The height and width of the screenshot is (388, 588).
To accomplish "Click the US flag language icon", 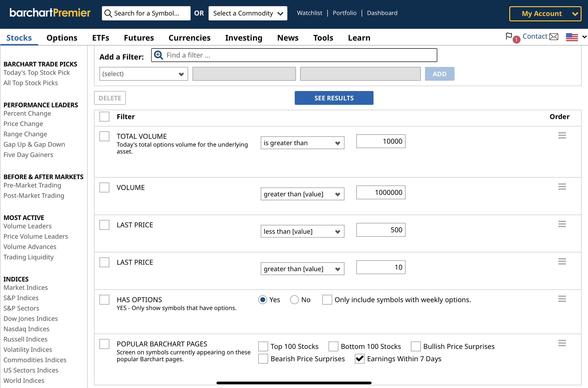I will click(x=572, y=37).
